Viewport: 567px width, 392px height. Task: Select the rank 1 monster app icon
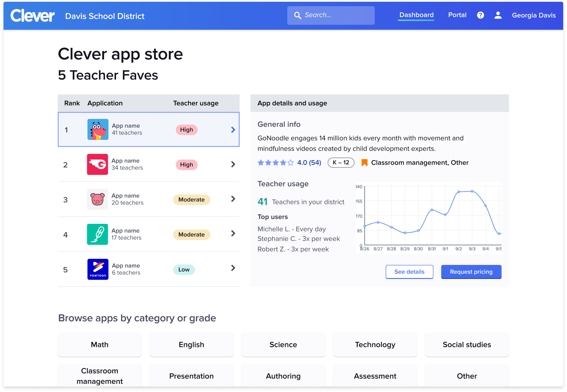click(98, 129)
